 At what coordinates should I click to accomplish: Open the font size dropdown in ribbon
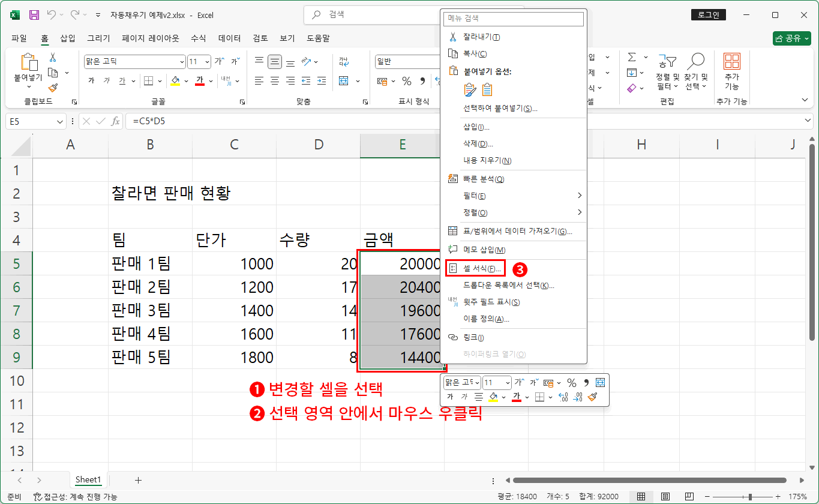[x=207, y=61]
